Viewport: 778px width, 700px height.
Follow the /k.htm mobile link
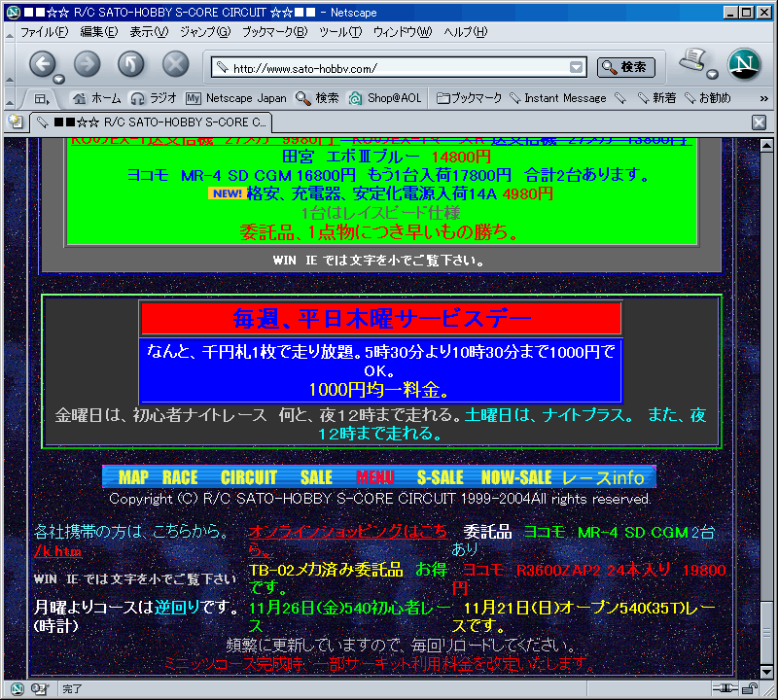coord(58,551)
